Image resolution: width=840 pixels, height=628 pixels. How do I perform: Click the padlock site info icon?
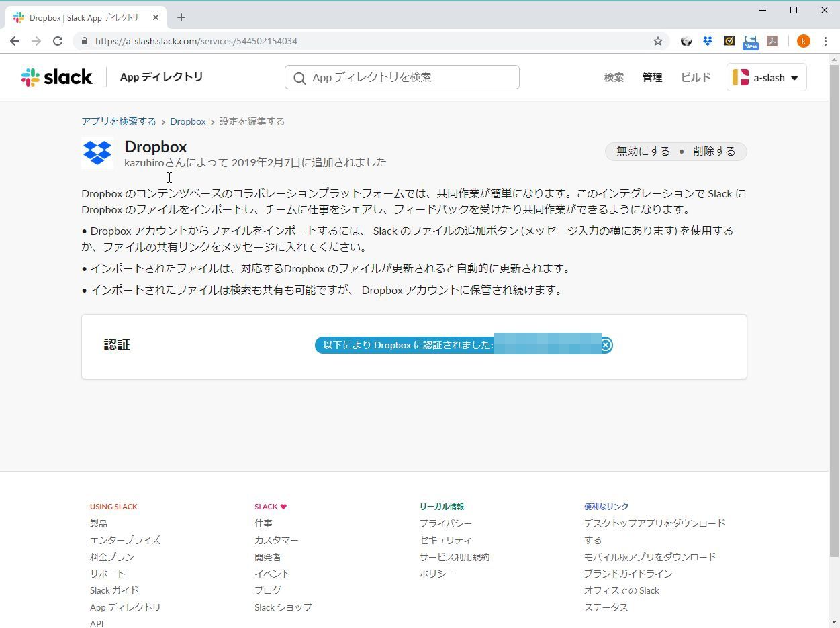coord(85,41)
